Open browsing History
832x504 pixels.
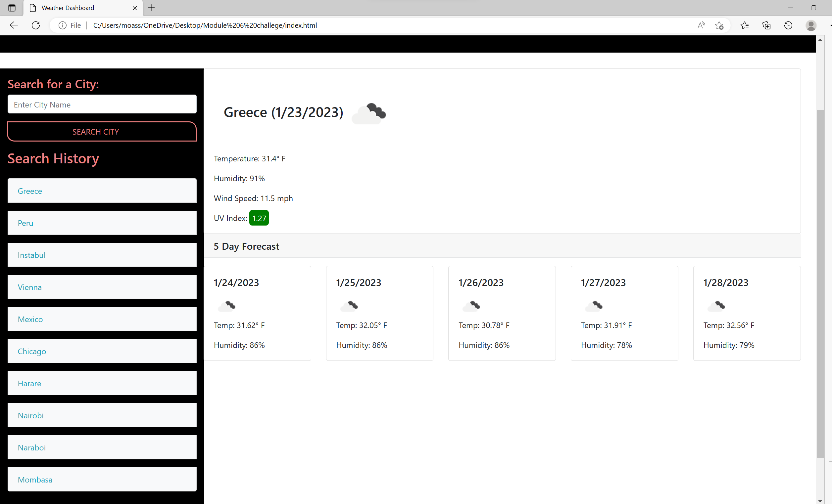click(788, 25)
